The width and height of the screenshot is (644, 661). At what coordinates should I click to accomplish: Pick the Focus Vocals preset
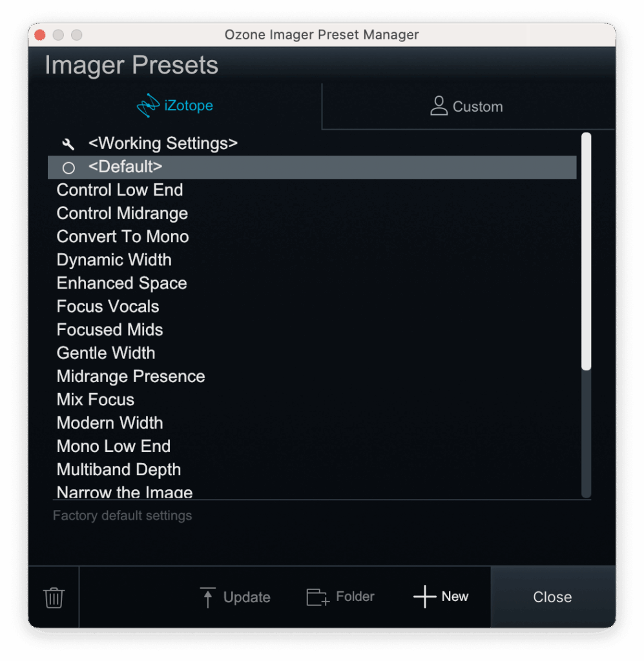[x=108, y=307]
